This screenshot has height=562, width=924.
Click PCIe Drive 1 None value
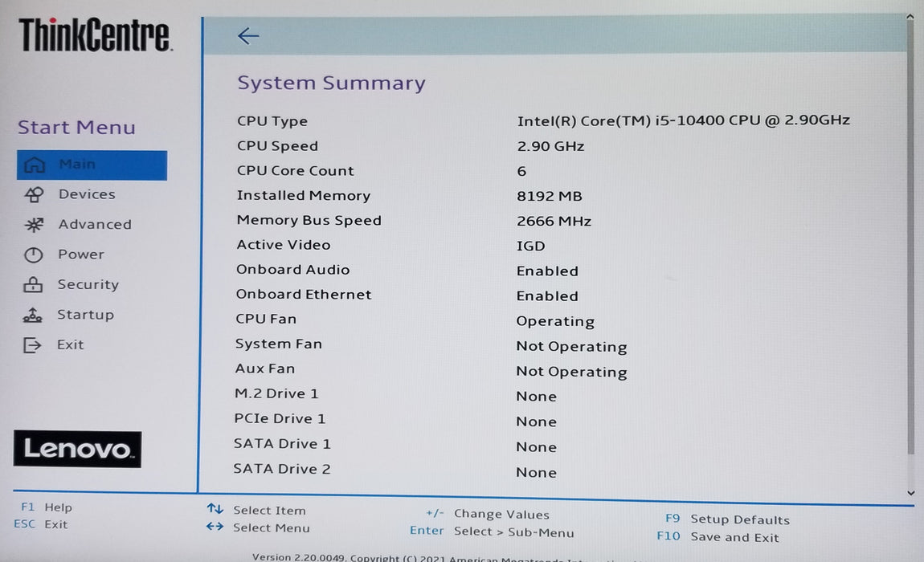pos(536,422)
